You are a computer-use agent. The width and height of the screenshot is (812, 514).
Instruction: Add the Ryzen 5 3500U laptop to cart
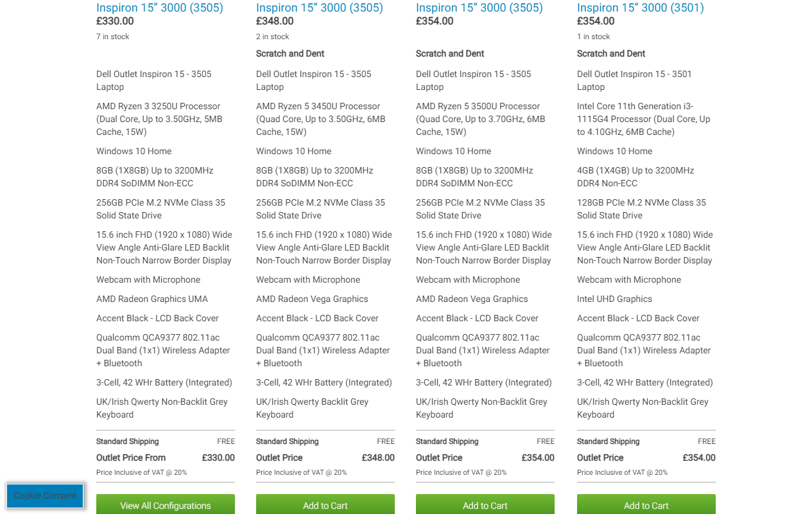pyautogui.click(x=485, y=505)
